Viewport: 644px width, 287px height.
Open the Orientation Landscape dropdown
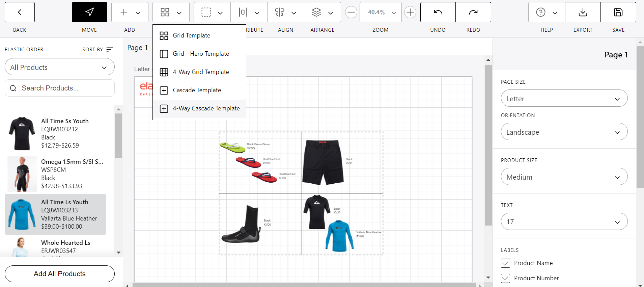tap(564, 132)
